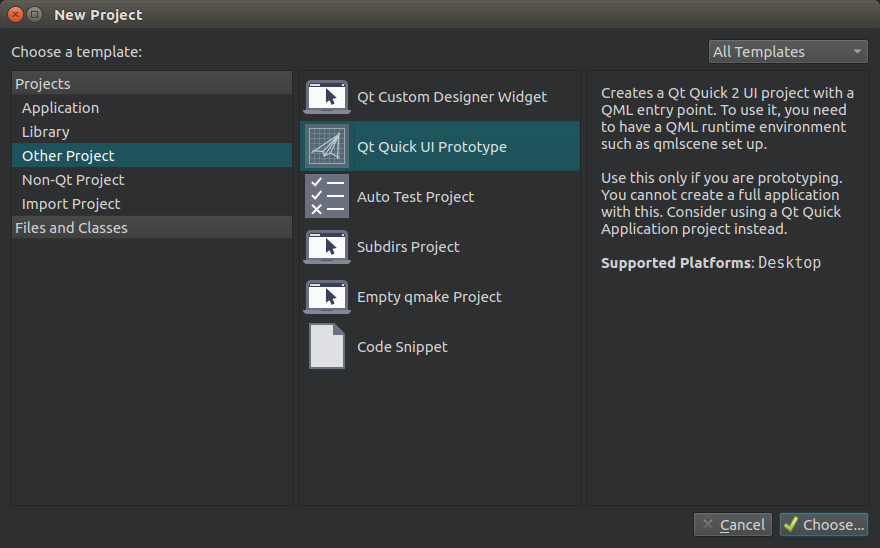Image resolution: width=880 pixels, height=548 pixels.
Task: Click the Empty qmake Project icon
Action: pos(327,296)
